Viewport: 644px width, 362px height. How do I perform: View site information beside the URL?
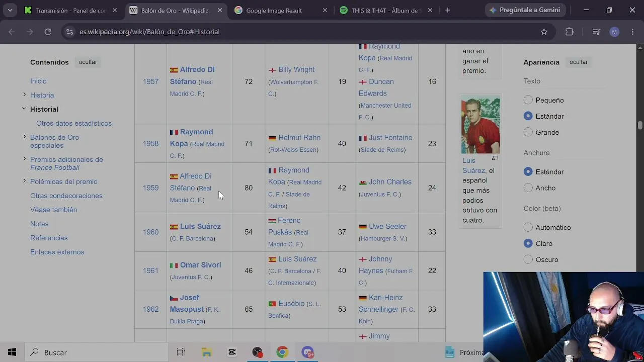pos(69,32)
